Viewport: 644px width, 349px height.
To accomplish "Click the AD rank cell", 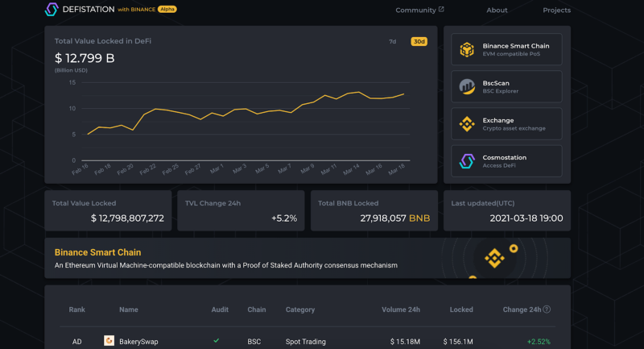I will point(76,342).
